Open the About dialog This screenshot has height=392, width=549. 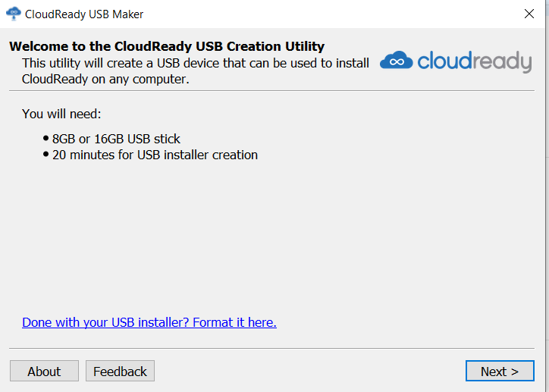(x=44, y=371)
